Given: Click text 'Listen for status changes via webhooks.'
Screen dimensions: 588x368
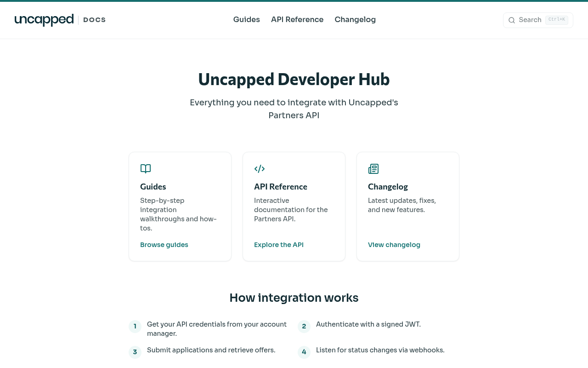Looking at the screenshot, I should [x=380, y=350].
